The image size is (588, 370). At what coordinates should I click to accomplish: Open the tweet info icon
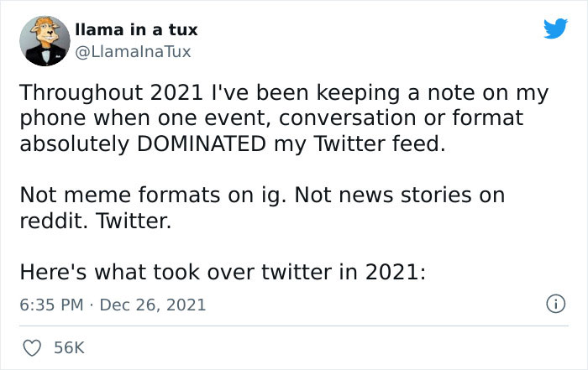(x=554, y=302)
